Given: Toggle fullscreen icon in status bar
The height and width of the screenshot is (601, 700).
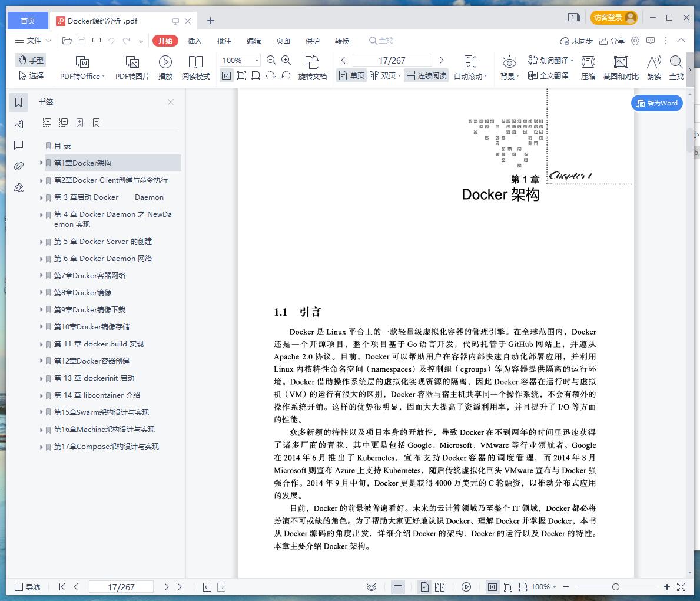Looking at the screenshot, I should click(681, 587).
